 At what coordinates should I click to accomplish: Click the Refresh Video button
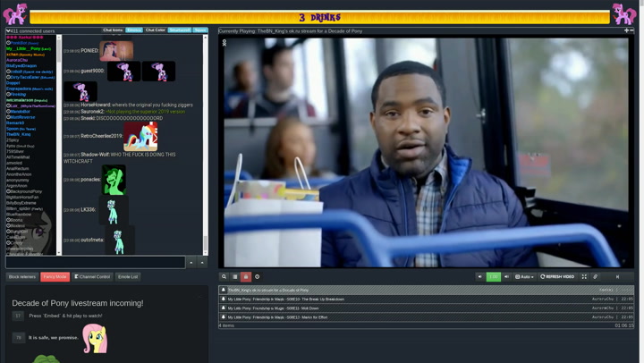(x=558, y=277)
